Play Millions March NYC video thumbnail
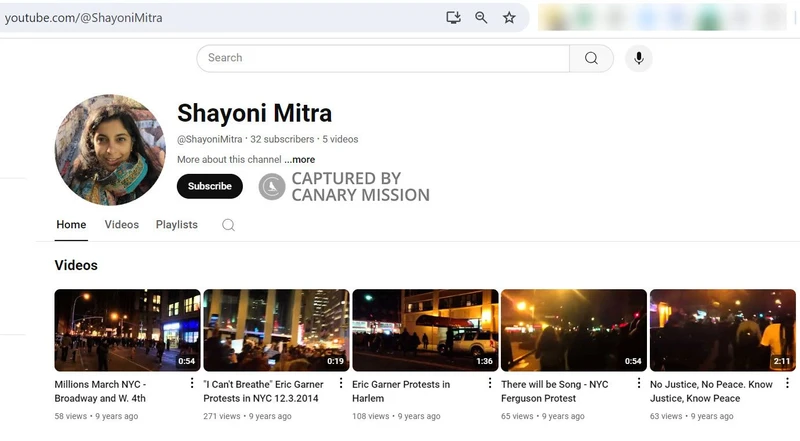The width and height of the screenshot is (800, 441). click(128, 330)
